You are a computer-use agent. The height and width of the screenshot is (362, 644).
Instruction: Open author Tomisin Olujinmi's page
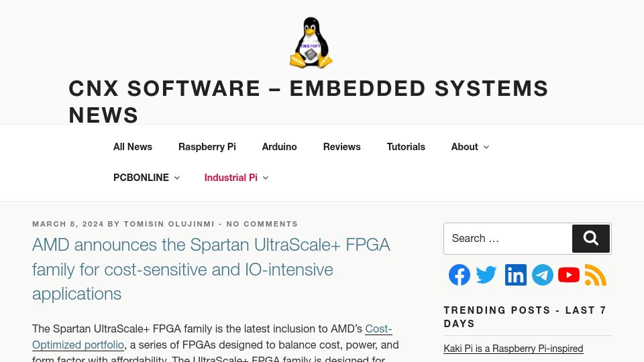click(169, 224)
